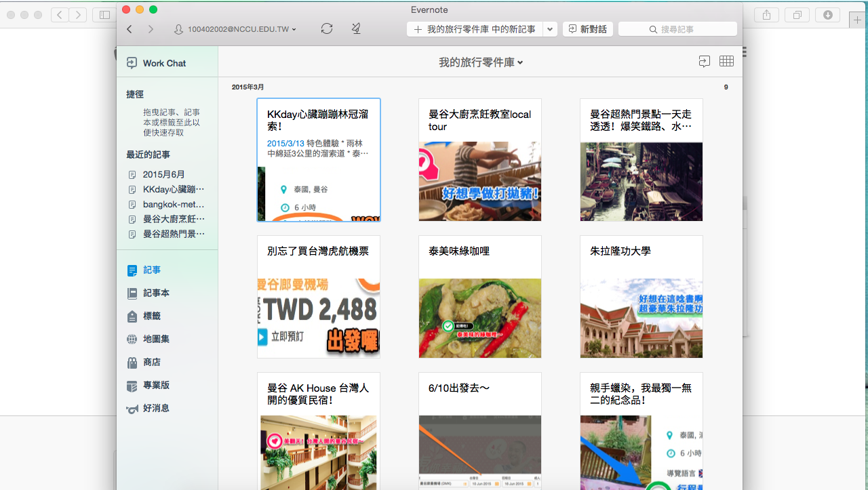
Task: Click the Evernote forward navigation arrow
Action: click(x=151, y=29)
